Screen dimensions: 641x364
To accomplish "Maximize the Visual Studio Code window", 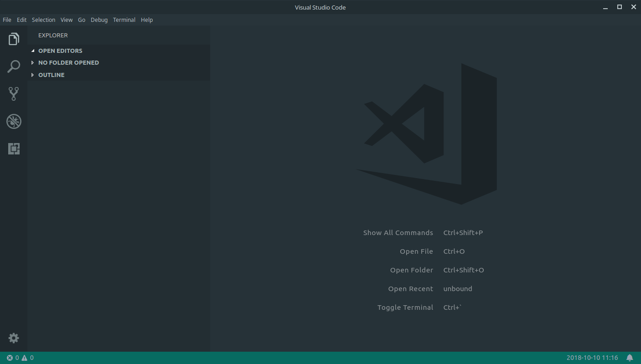I will coord(620,7).
